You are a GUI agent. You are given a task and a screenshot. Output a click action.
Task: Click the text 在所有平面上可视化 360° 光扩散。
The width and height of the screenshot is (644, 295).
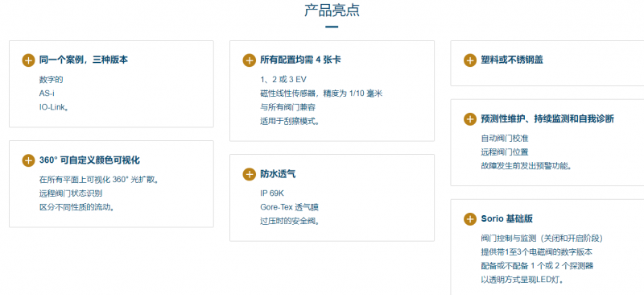coord(99,180)
